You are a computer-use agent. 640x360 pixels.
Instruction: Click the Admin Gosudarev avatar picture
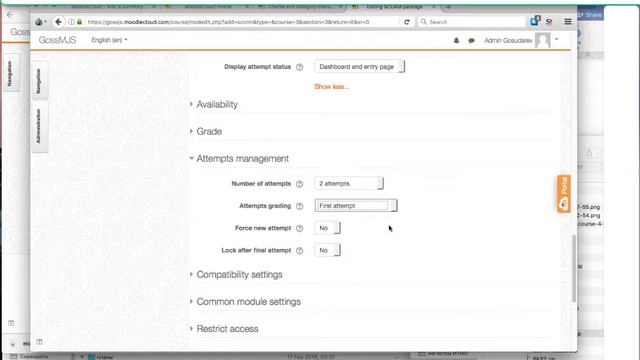pos(543,40)
